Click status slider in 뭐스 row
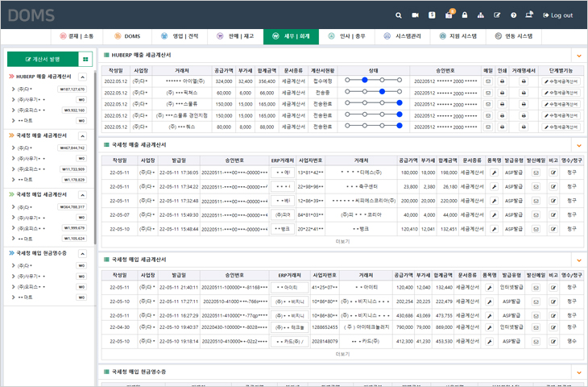This screenshot has width=588, height=387. point(374,126)
